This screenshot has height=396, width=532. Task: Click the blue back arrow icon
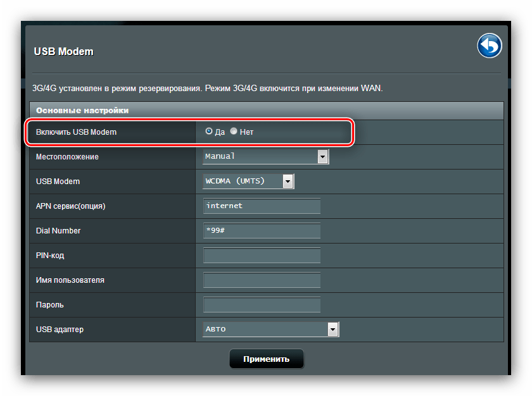pyautogui.click(x=489, y=46)
